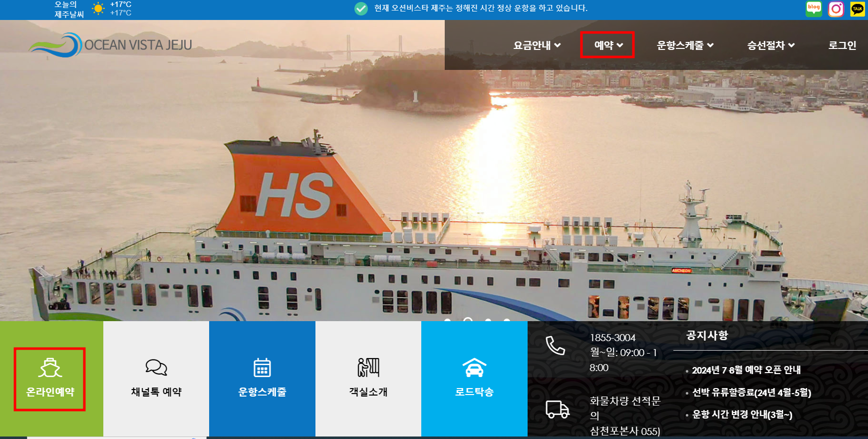Expand the 예약 menu chevron
The image size is (868, 439).
click(620, 45)
